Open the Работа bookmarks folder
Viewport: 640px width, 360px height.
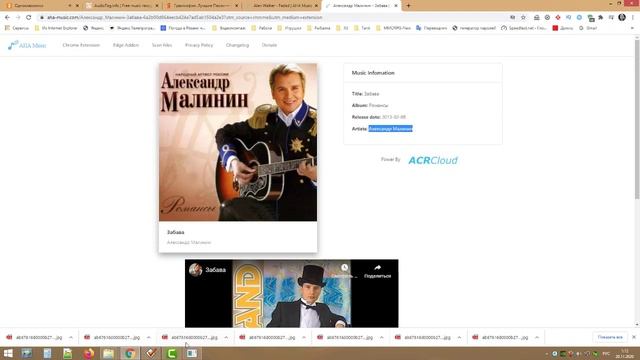262,28
